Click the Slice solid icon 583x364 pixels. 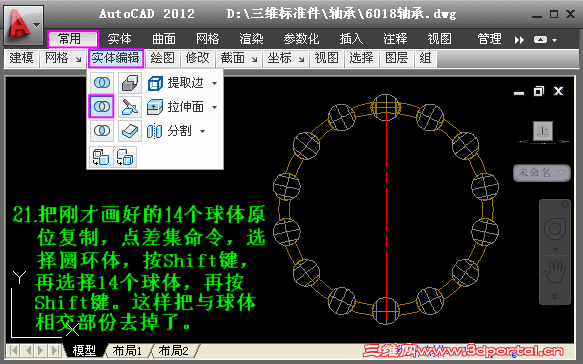point(130,107)
